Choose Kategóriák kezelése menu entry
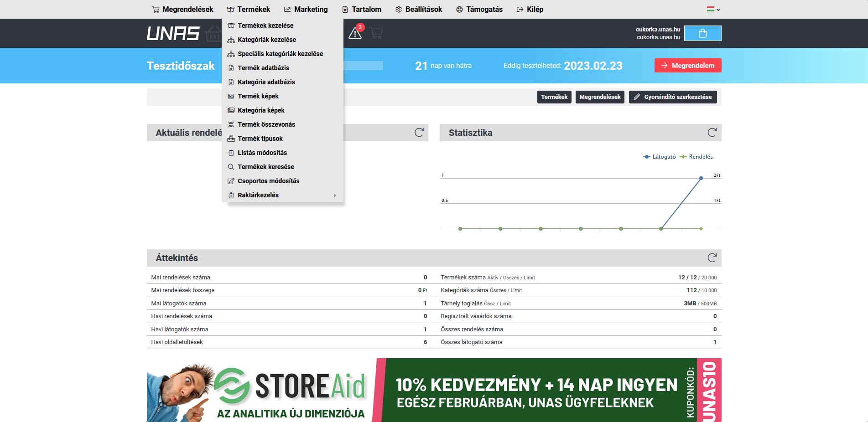 (267, 40)
